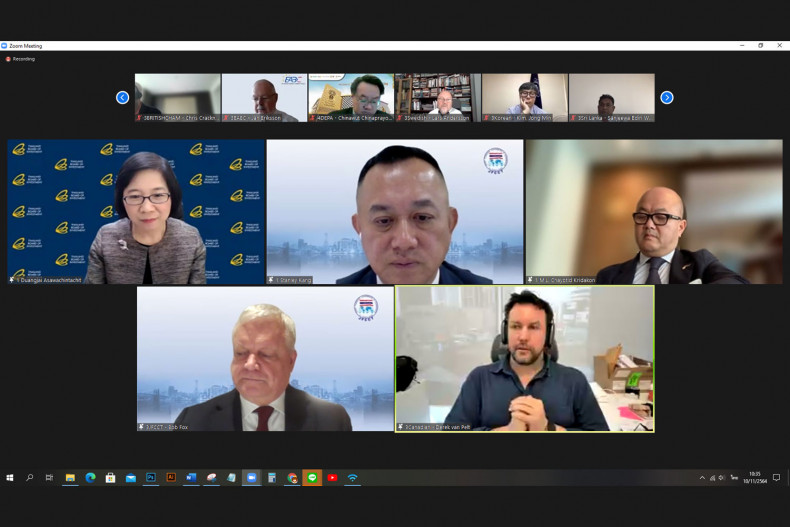
Task: Select the Swedish Lars Andersson thumbnail
Action: pos(437,98)
